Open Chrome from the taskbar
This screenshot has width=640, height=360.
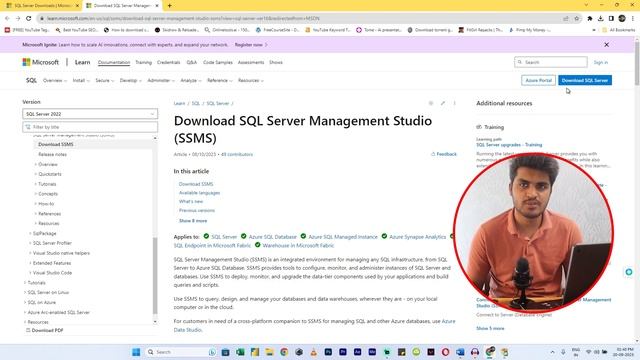(x=284, y=352)
